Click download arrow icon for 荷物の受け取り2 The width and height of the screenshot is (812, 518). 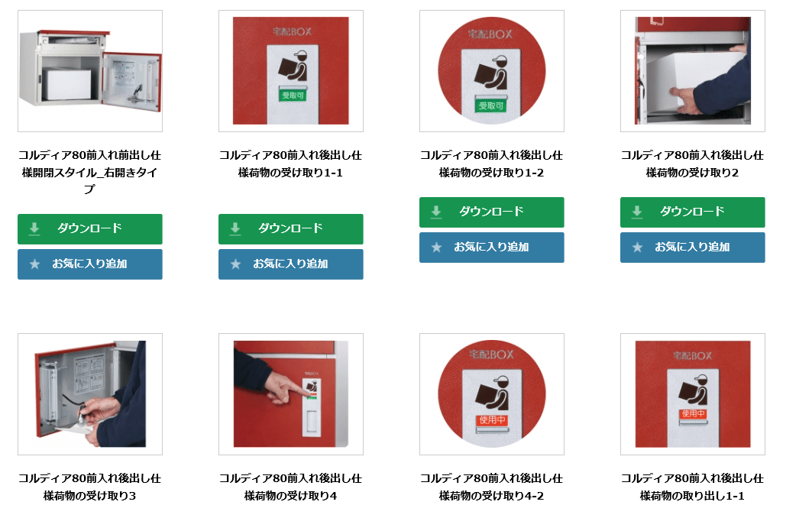[637, 212]
